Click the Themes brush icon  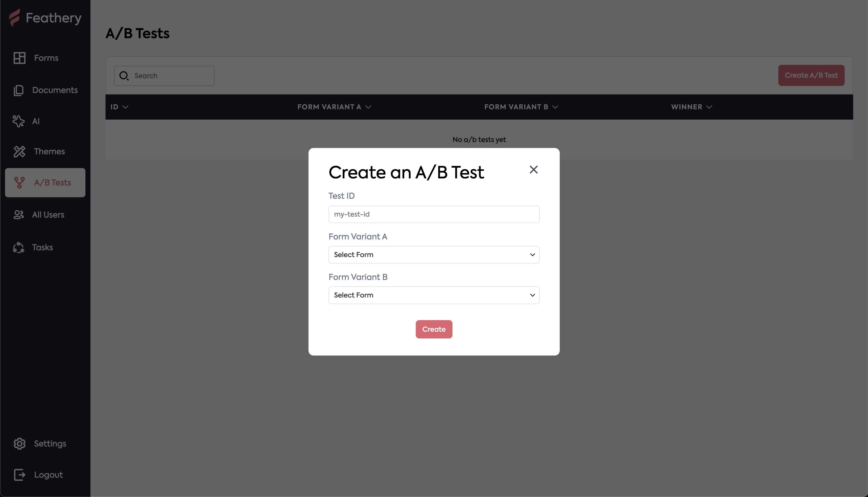point(19,152)
